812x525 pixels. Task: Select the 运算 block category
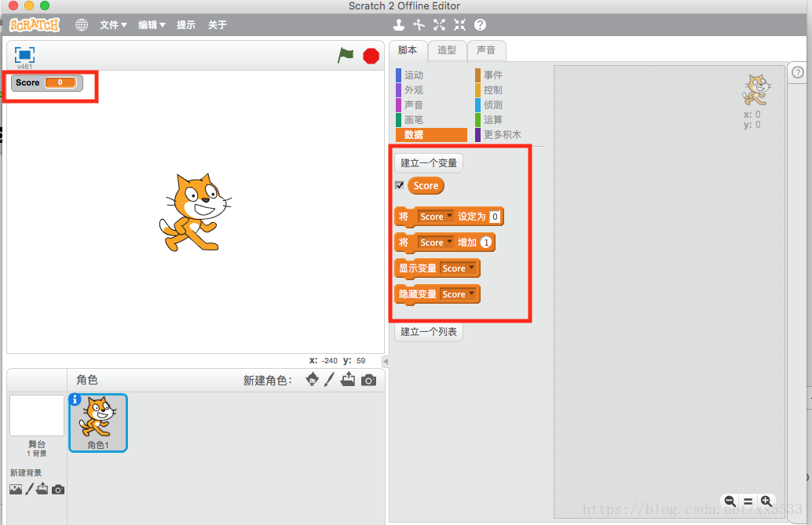pos(510,120)
